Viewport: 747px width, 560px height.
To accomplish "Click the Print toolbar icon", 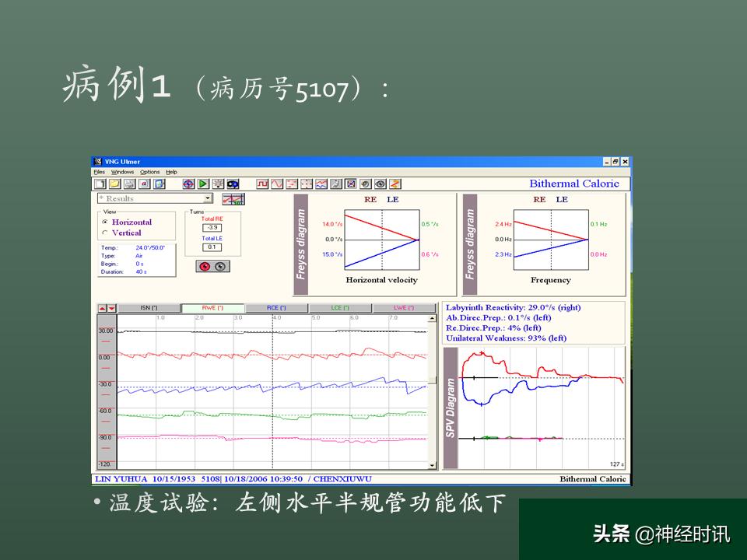I will (x=130, y=184).
